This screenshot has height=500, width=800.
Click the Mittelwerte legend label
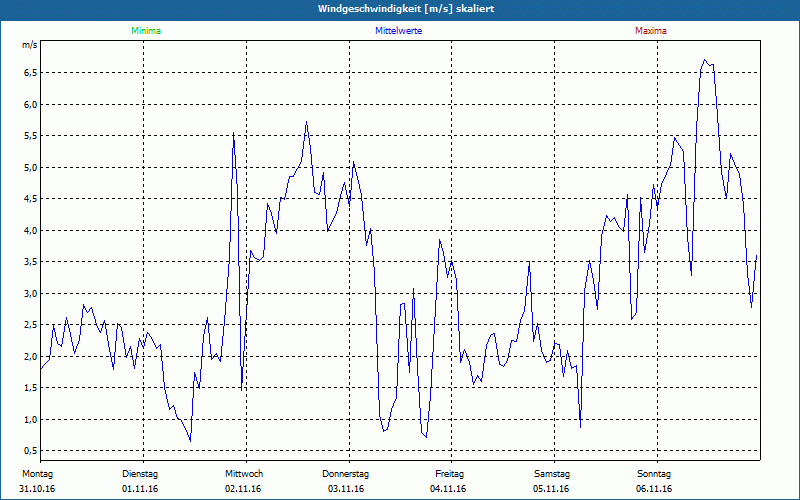(x=398, y=31)
